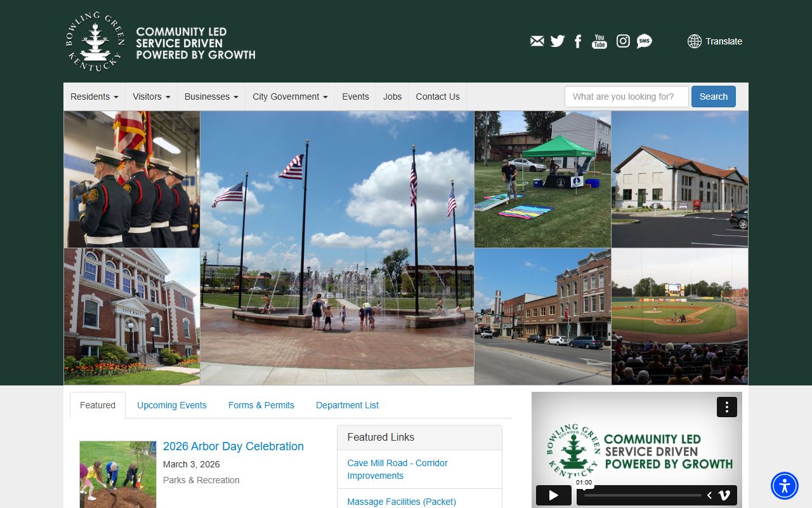Screen dimensions: 812x508
Task: Click the firefighters honor guard photo
Action: tap(132, 179)
